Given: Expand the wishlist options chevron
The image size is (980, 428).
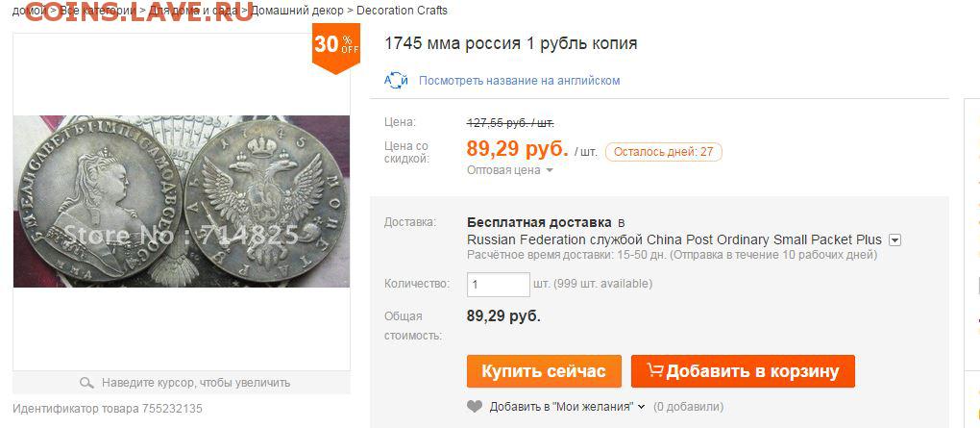Looking at the screenshot, I should (x=641, y=407).
